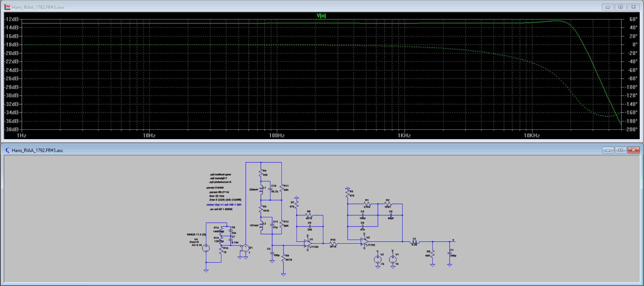Select inductor L3 near the output
The width and height of the screenshot is (644, 286).
pyautogui.click(x=414, y=242)
